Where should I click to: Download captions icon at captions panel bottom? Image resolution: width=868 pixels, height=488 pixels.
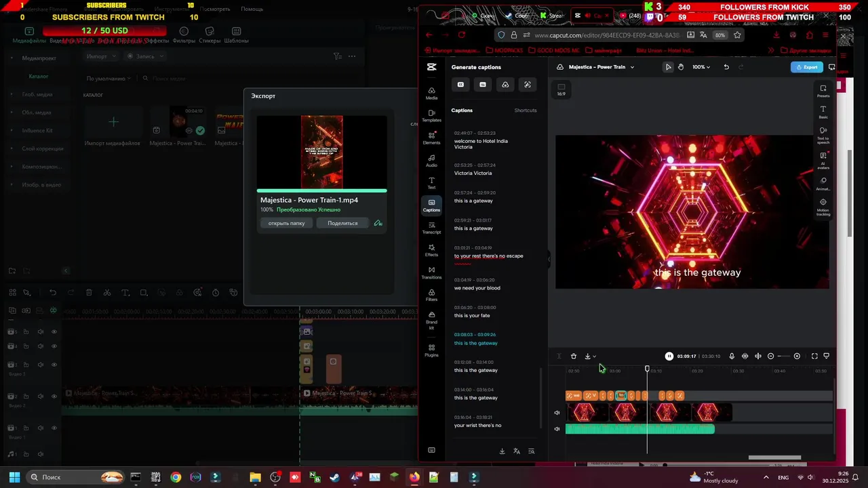(x=502, y=451)
